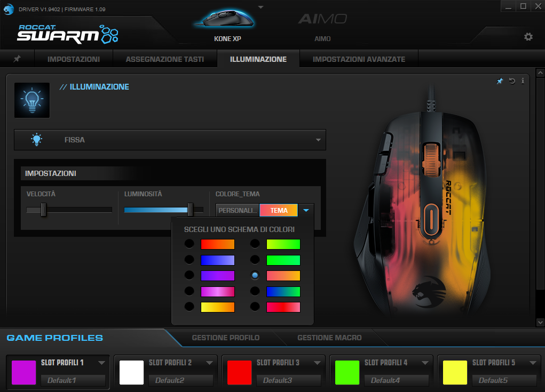Click the yellow Slot Profili 5 color square
The height and width of the screenshot is (392, 545).
click(x=455, y=373)
